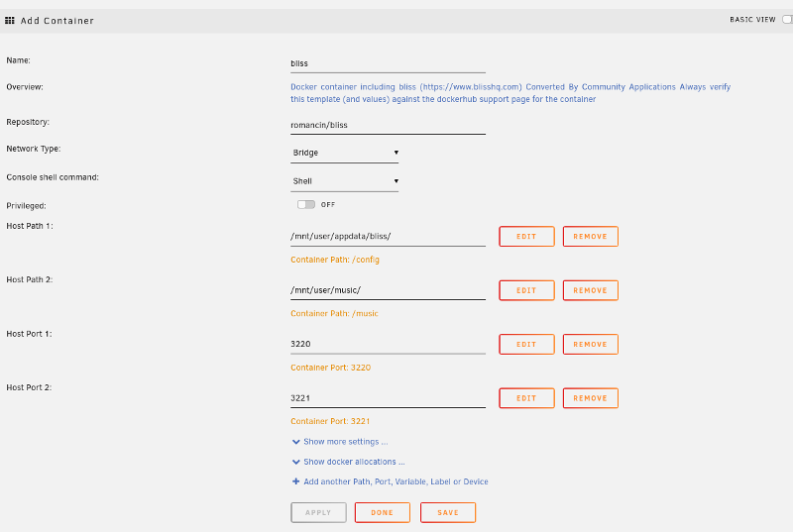
Task: Click the Repository input field
Action: point(388,125)
